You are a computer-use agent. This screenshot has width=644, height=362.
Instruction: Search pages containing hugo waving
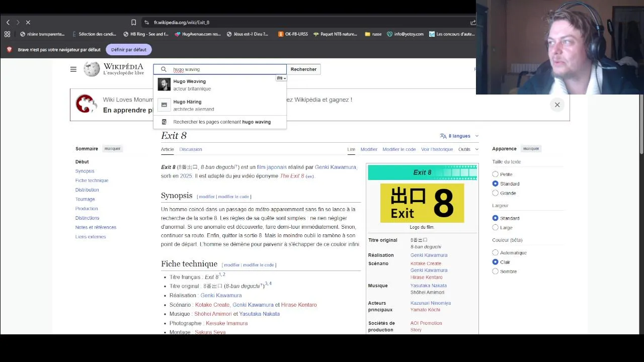[x=220, y=122]
